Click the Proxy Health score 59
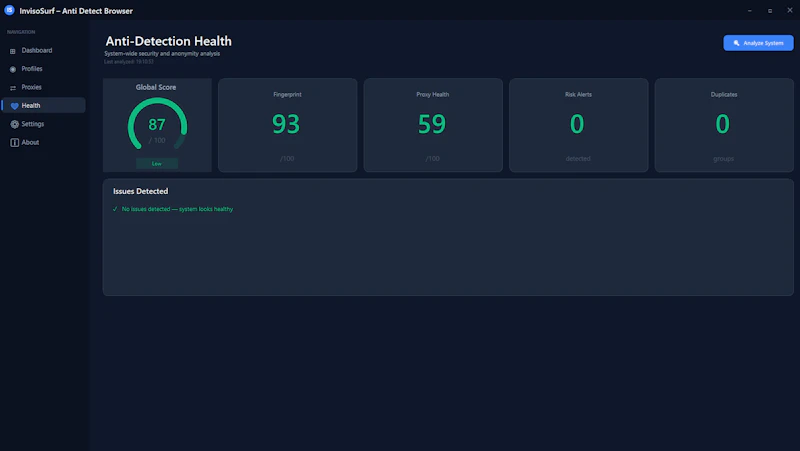800x451 pixels. (432, 124)
